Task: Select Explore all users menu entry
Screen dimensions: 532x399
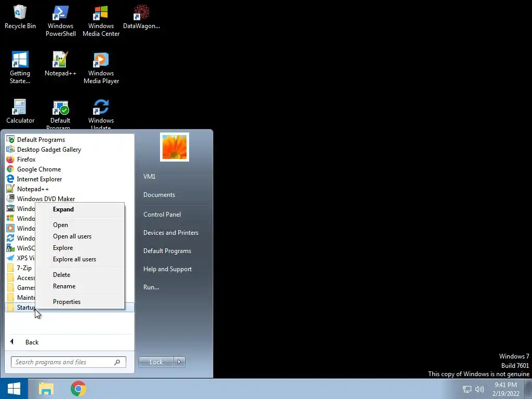Action: pos(79,259)
